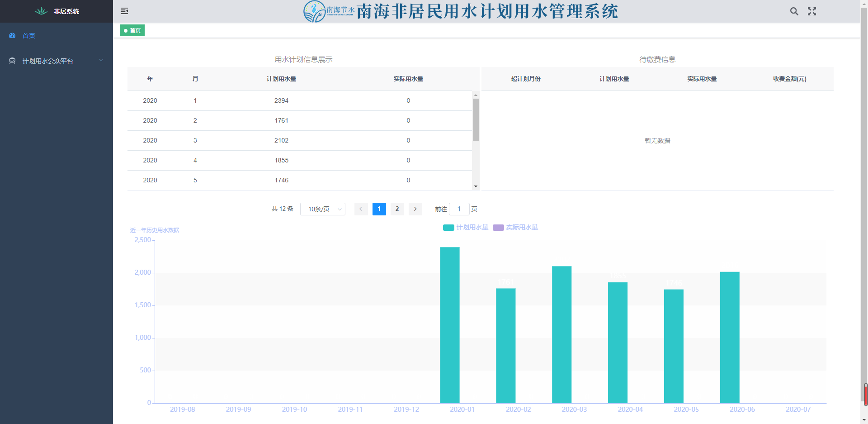Click the 2020-06 chart bar

tap(730, 338)
